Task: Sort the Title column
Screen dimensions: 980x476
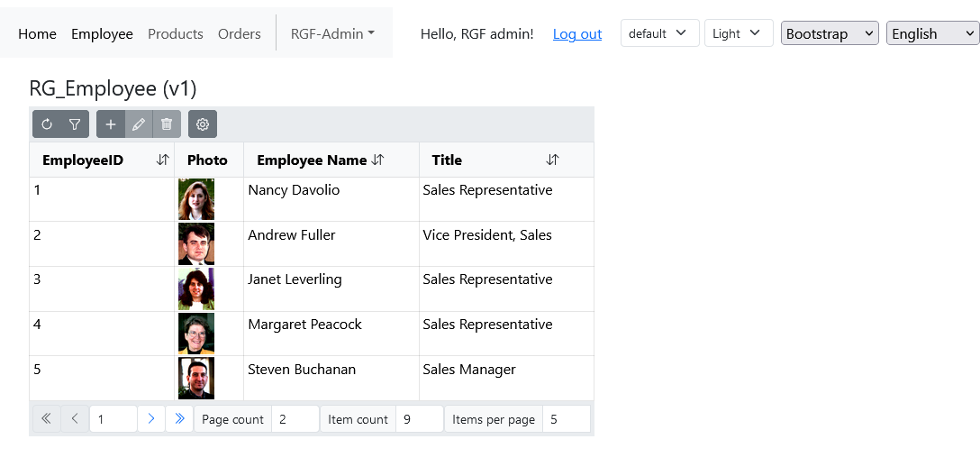Action: (x=552, y=160)
